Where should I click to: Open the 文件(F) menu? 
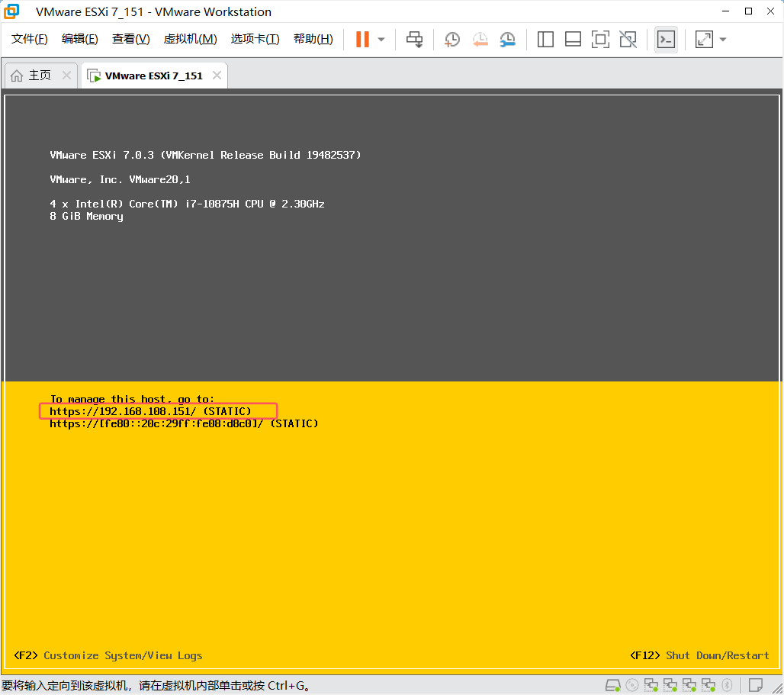click(x=30, y=39)
